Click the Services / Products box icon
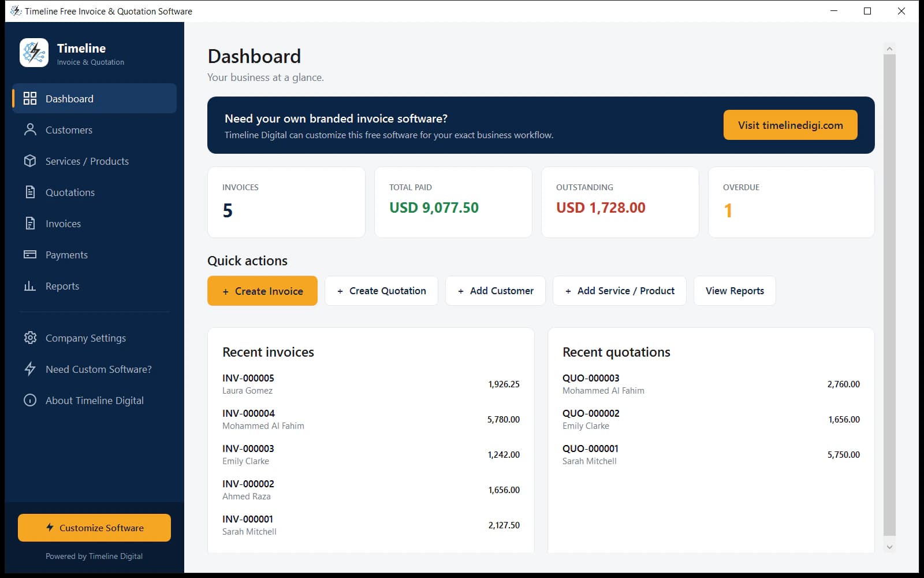Image resolution: width=924 pixels, height=578 pixels. click(30, 161)
